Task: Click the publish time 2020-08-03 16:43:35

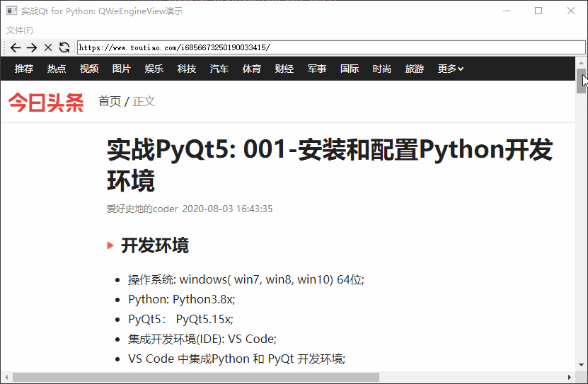Action: click(227, 209)
